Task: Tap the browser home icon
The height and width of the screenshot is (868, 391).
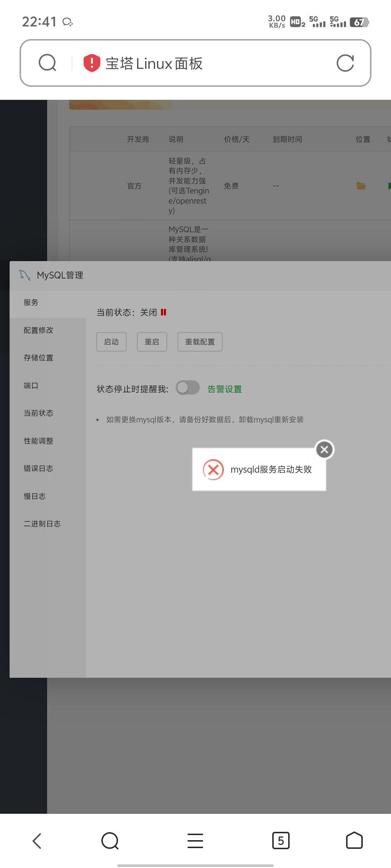Action: point(354,840)
